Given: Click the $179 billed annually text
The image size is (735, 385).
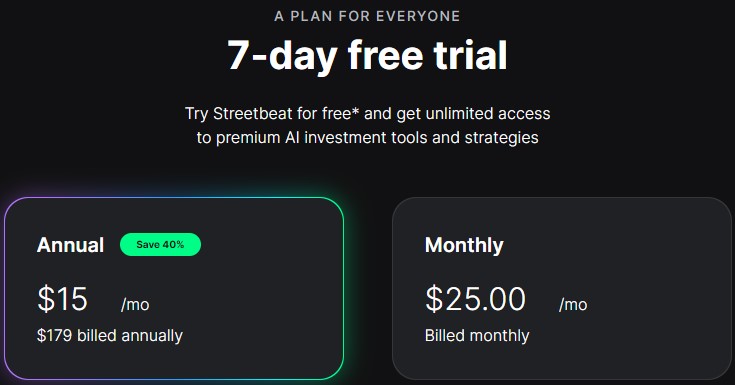Looking at the screenshot, I should pos(110,336).
